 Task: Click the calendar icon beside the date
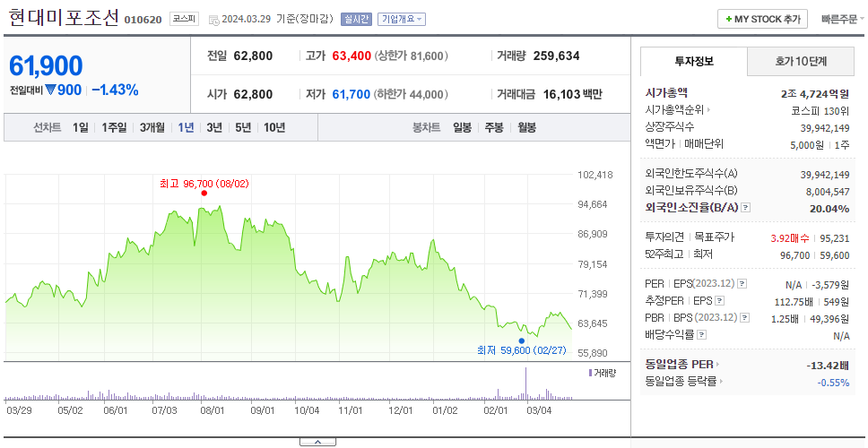click(213, 20)
